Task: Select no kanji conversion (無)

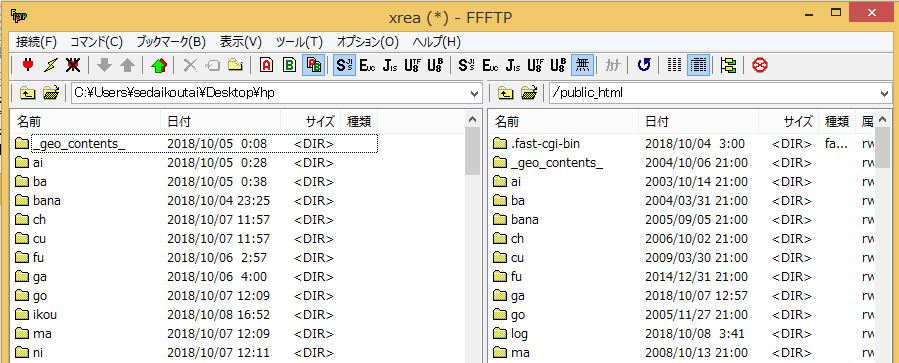Action: pyautogui.click(x=582, y=65)
